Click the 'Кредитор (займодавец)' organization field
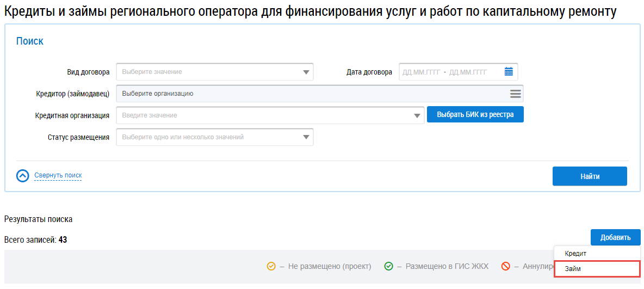Viewport: 644px width, 289px height. pos(310,94)
